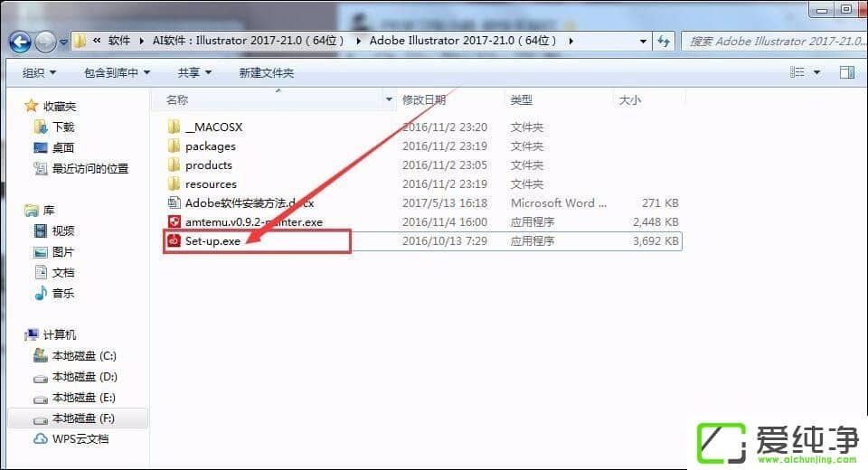Click the 计算机 computer icon
Image resolution: width=868 pixels, height=470 pixels.
coord(32,334)
